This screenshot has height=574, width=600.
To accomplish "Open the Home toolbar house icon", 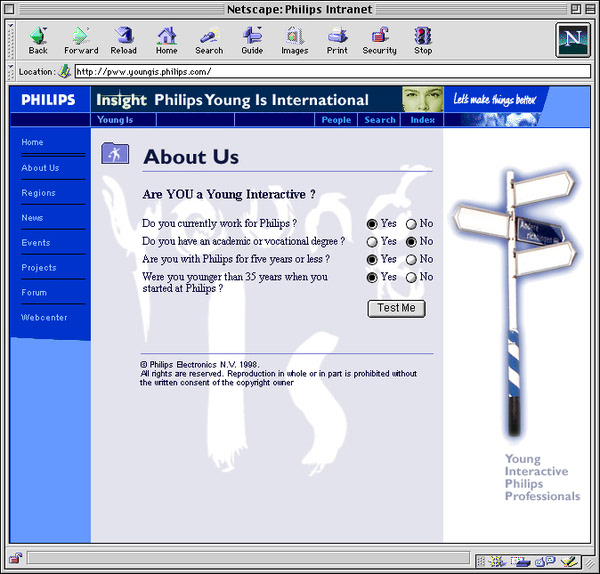I will tap(166, 36).
